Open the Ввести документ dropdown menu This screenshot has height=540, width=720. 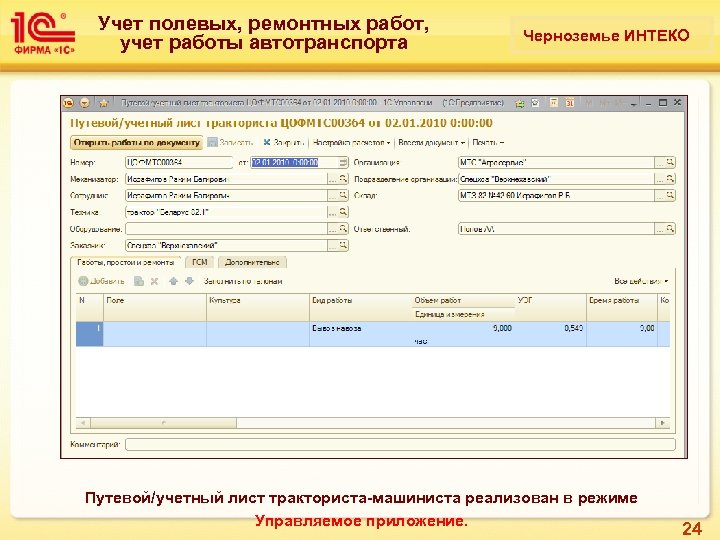click(x=431, y=143)
